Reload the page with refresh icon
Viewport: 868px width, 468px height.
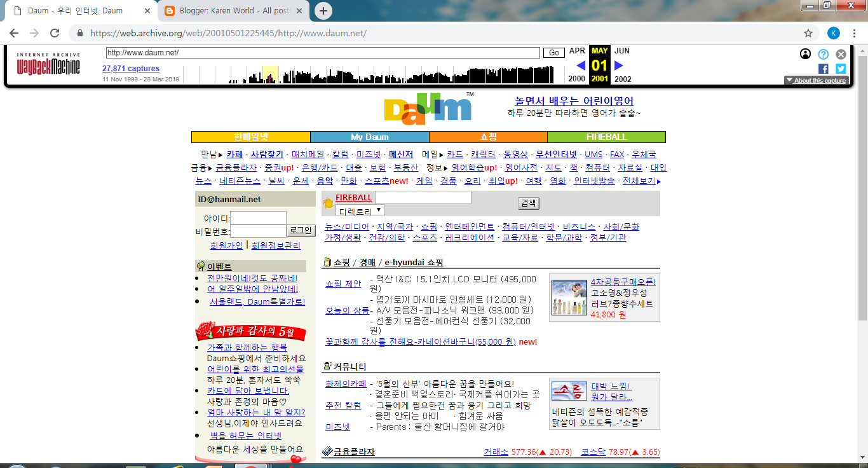[55, 33]
